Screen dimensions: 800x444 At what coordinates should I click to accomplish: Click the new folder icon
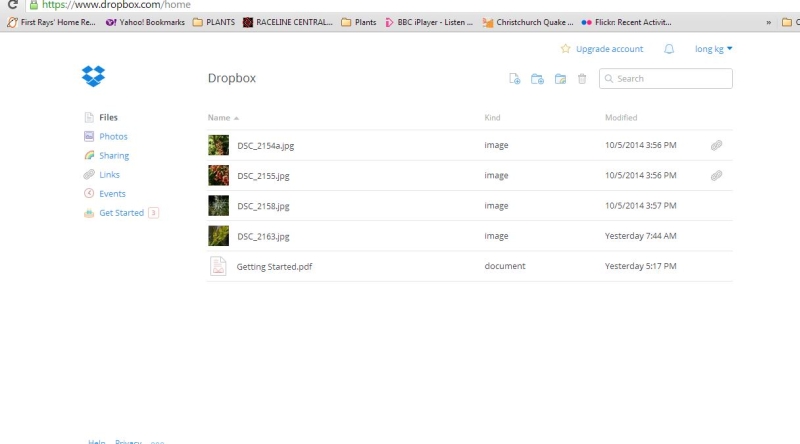click(x=537, y=79)
